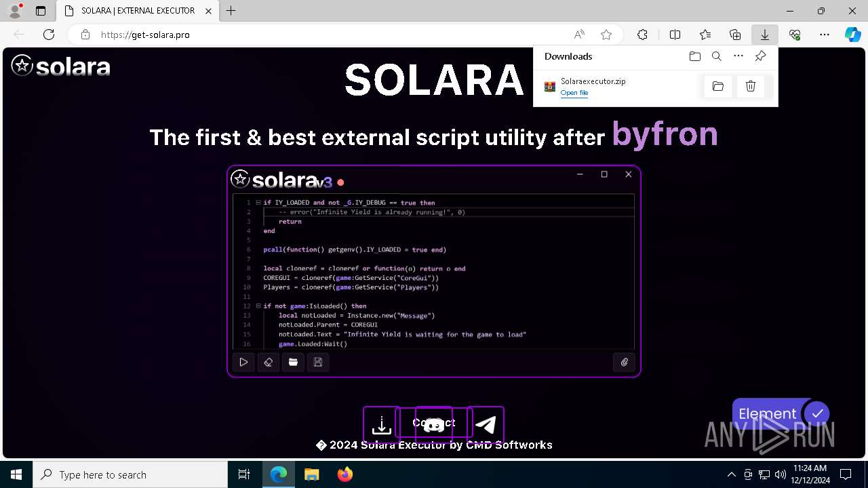View site information lock icon

tap(85, 35)
